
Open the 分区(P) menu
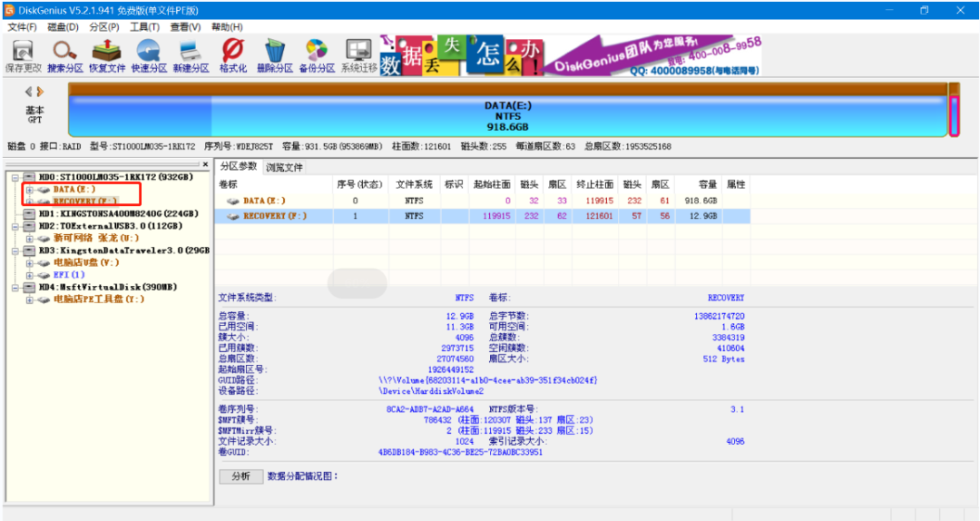click(104, 27)
